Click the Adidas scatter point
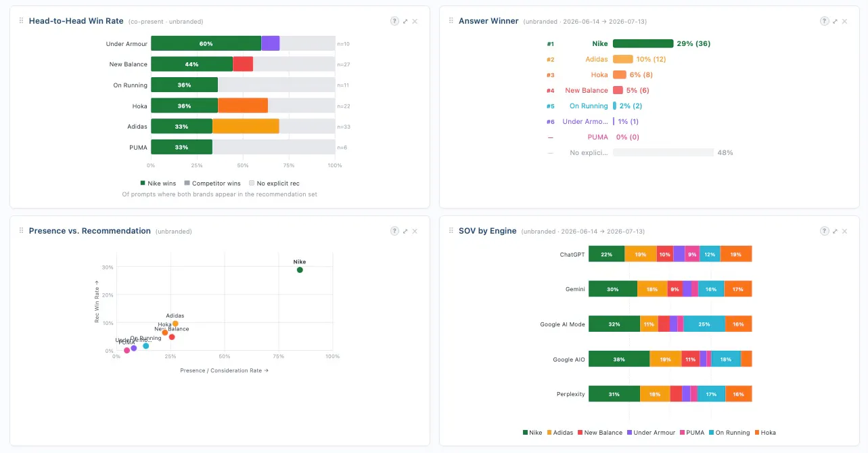This screenshot has height=453, width=868. (175, 324)
